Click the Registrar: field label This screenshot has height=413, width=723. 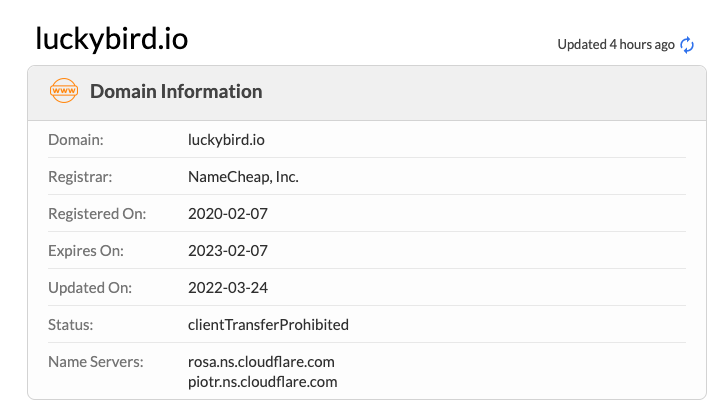tap(80, 177)
